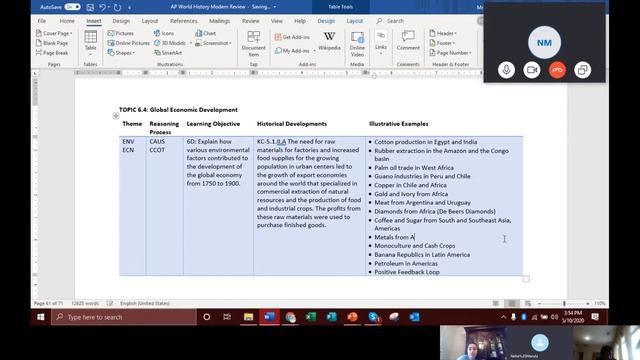Open the Windows Start menu
The width and height of the screenshot is (640, 360).
41,317
